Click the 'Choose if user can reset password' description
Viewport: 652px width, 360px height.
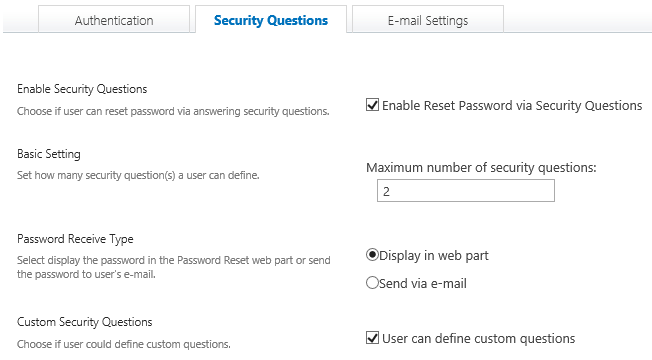(173, 111)
